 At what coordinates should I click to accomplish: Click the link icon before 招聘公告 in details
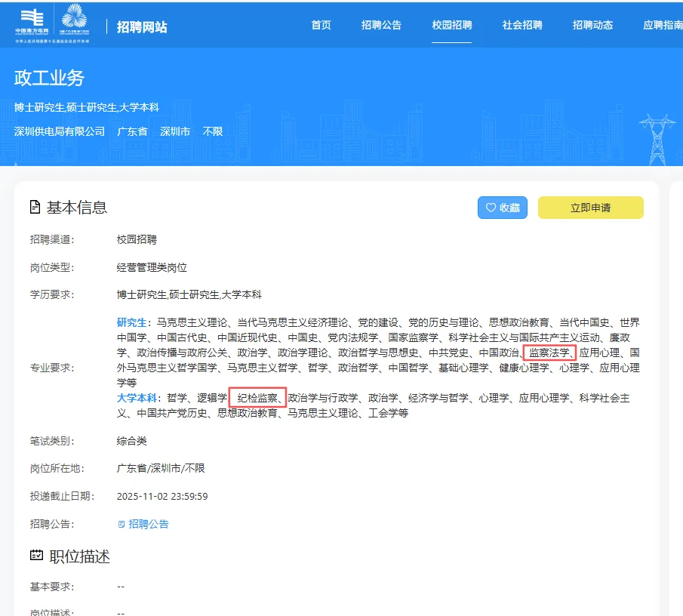(x=122, y=524)
